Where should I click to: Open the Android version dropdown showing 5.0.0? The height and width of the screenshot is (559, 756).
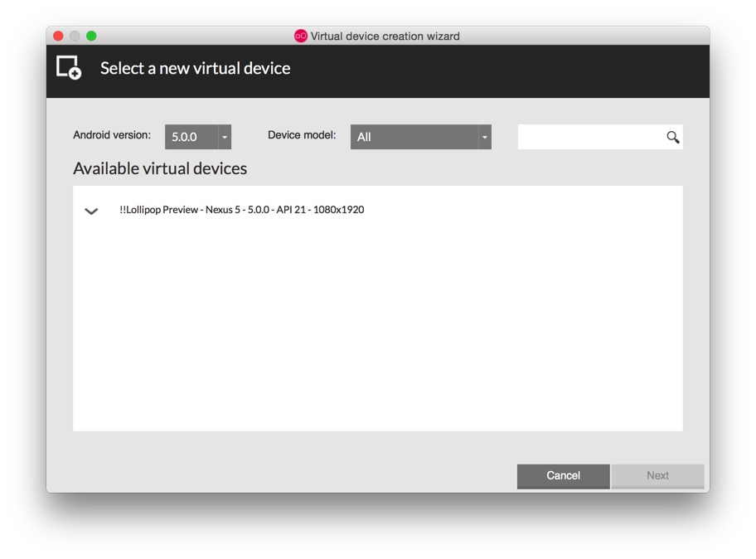(x=197, y=137)
